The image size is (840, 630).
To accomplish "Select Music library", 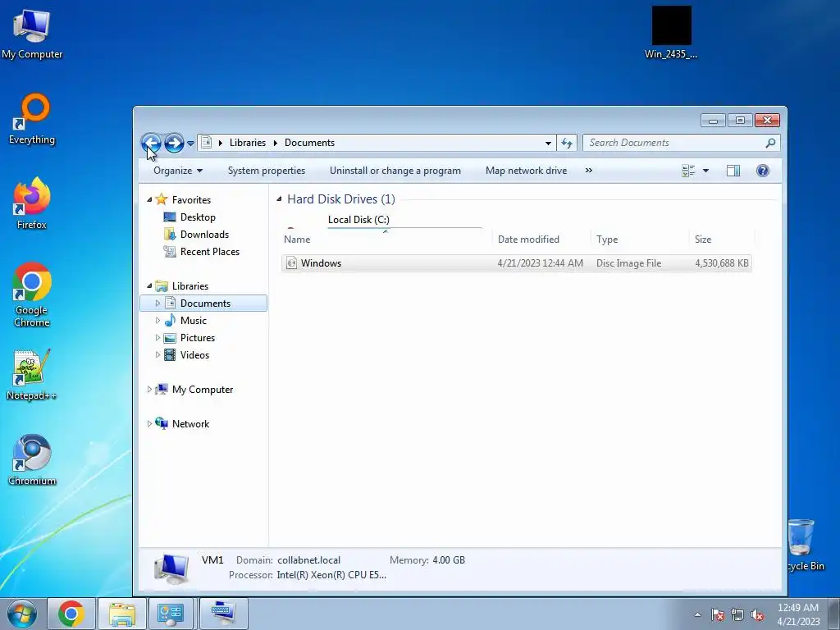I will [x=193, y=321].
